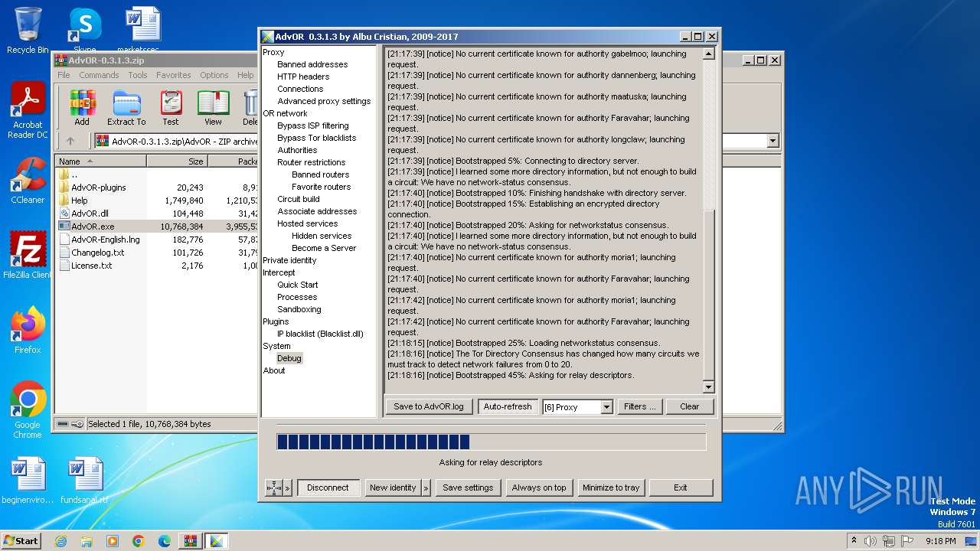The width and height of the screenshot is (980, 551).
Task: Click the Filters button
Action: pyautogui.click(x=640, y=406)
